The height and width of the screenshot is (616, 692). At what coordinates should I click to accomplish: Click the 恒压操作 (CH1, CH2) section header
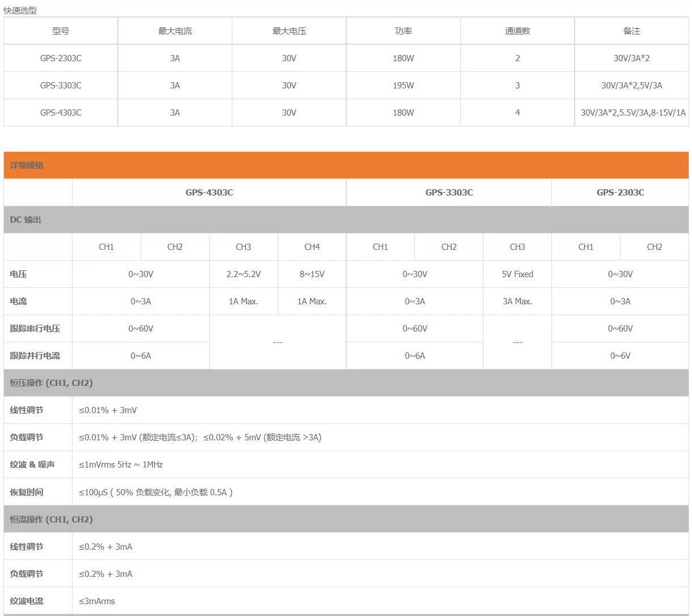(x=346, y=383)
